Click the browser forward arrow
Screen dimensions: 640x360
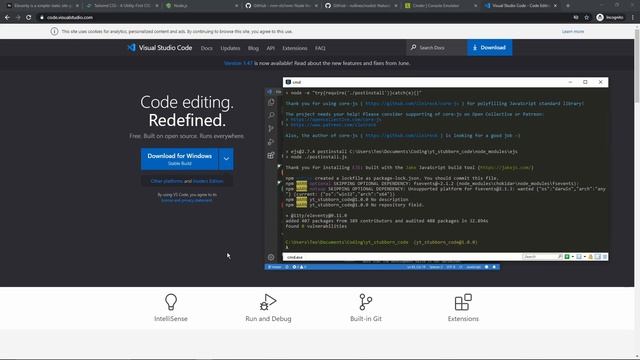coord(18,18)
